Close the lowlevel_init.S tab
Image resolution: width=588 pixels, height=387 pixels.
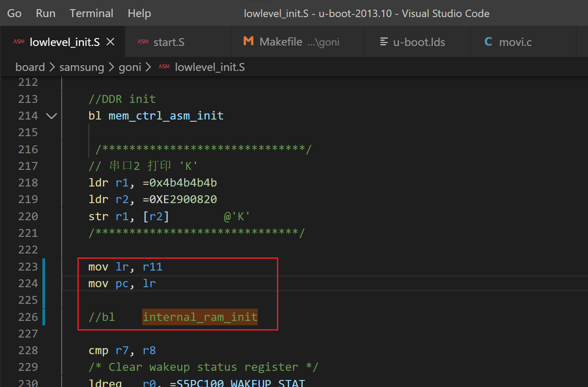coord(111,42)
